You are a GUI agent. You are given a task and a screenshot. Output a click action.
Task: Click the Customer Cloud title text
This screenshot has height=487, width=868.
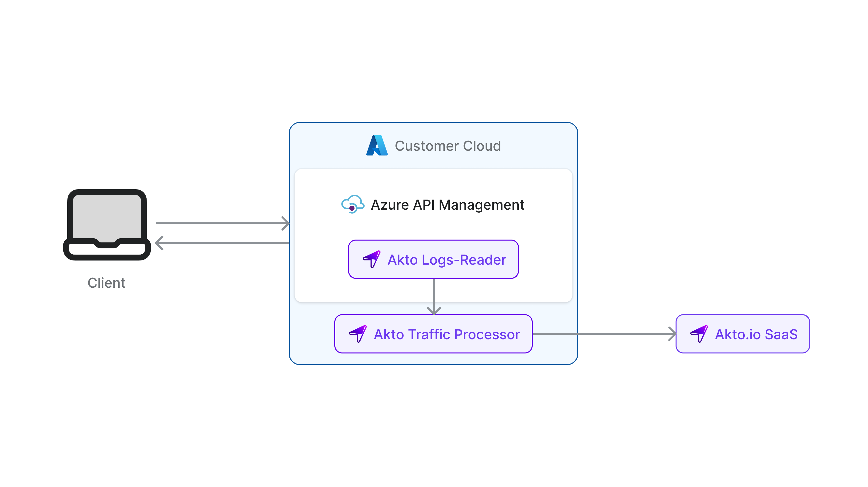[448, 146]
